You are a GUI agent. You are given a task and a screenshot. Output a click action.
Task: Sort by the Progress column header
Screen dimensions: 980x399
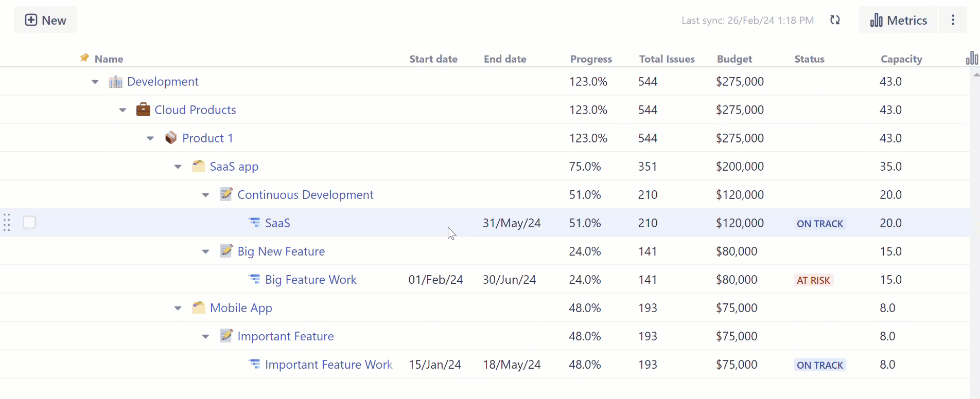[x=590, y=59]
